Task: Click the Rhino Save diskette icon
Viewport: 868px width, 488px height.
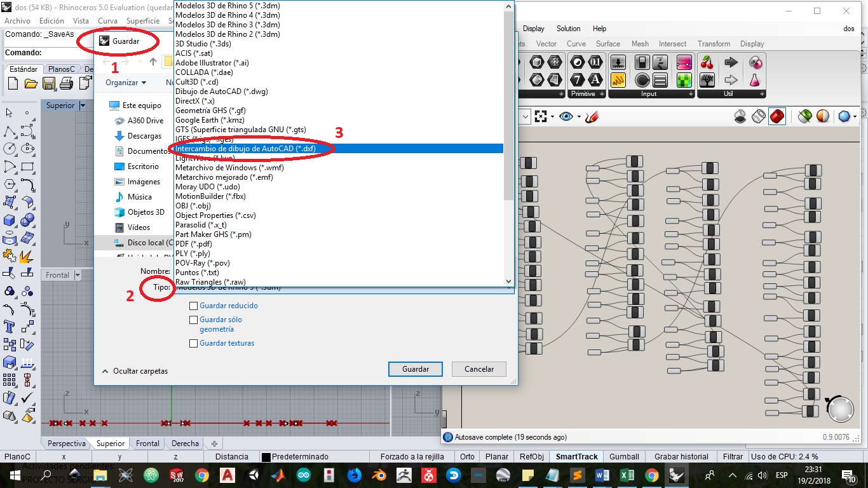Action: click(x=49, y=83)
